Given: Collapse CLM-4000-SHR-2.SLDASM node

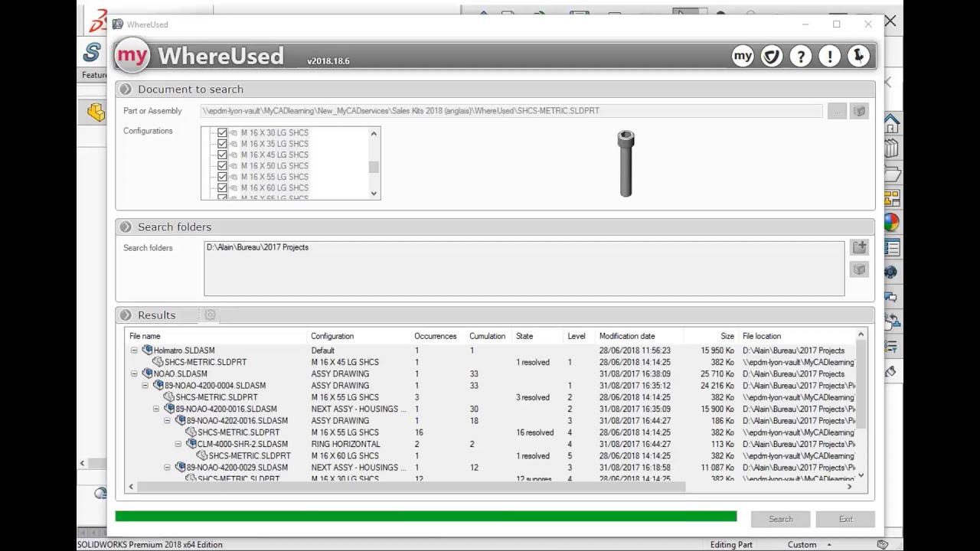Looking at the screenshot, I should point(178,444).
